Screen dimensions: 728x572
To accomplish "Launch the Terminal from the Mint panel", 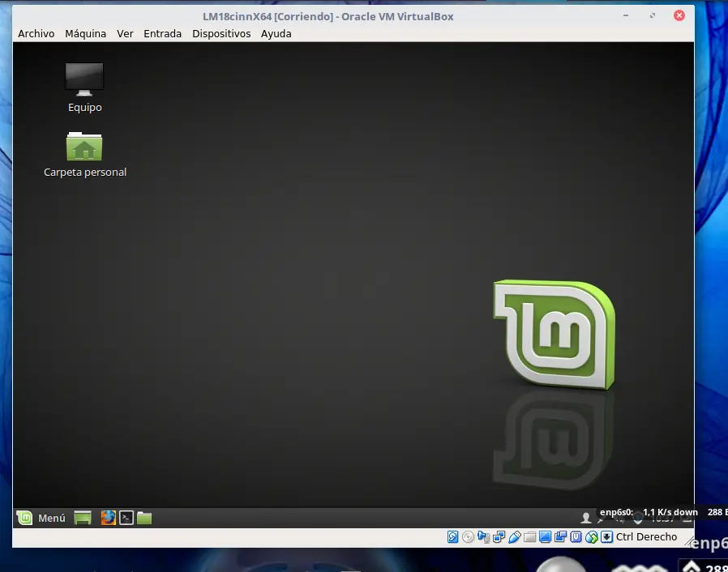I will click(126, 518).
